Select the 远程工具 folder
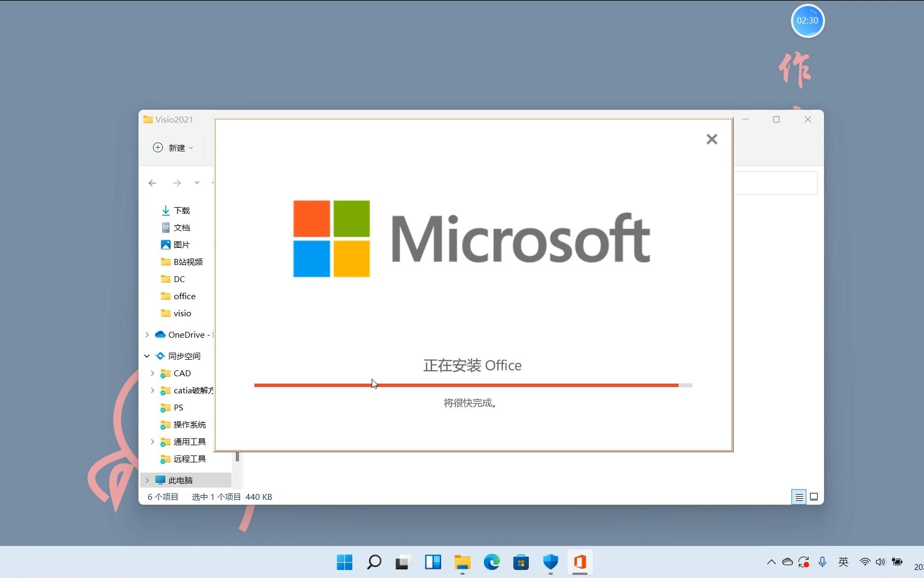Screen dimensions: 924x578 183,459
